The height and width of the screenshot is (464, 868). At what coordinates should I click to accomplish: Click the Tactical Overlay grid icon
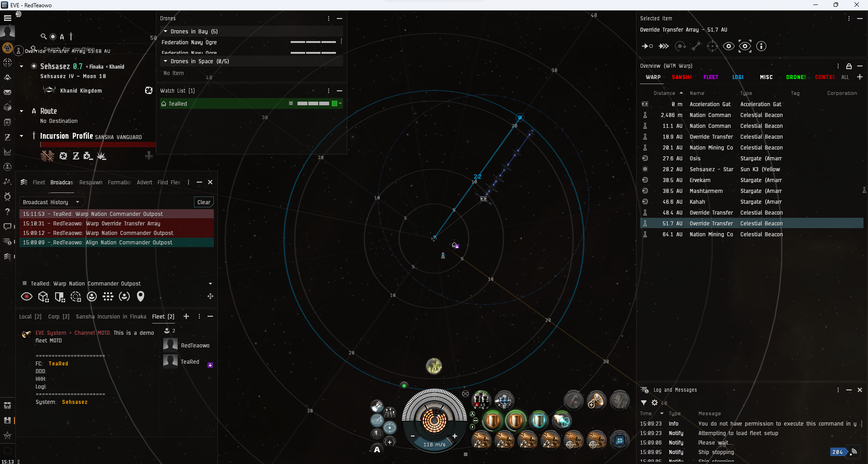pyautogui.click(x=390, y=412)
